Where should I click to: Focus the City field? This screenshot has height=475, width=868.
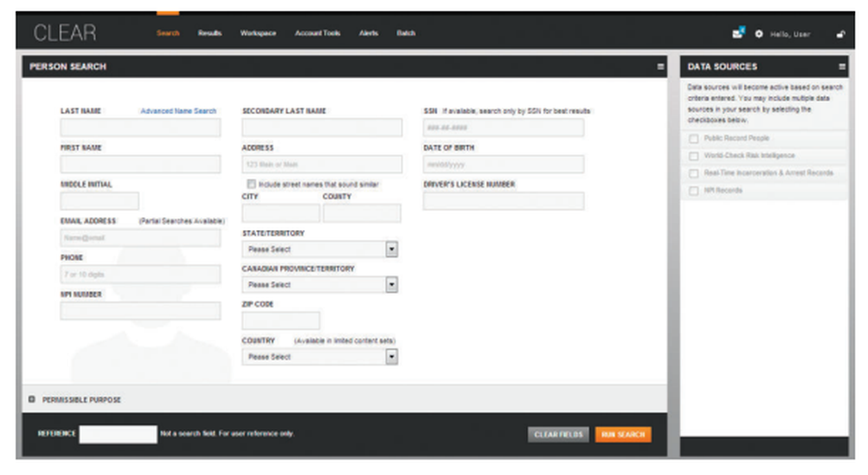pos(280,213)
